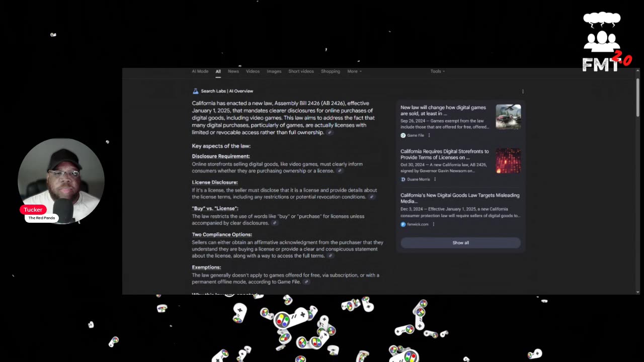Open the News search tab
This screenshot has width=644, height=362.
pyautogui.click(x=233, y=71)
